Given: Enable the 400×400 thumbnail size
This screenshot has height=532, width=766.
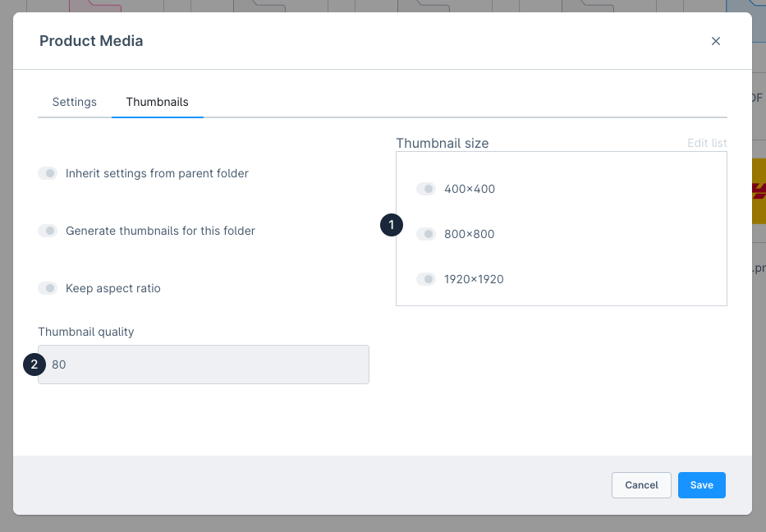Looking at the screenshot, I should [x=426, y=189].
